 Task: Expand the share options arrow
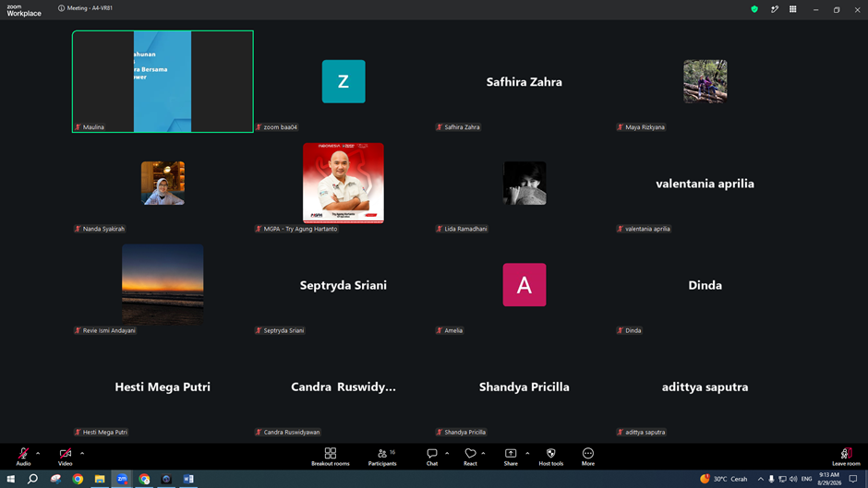[527, 453]
